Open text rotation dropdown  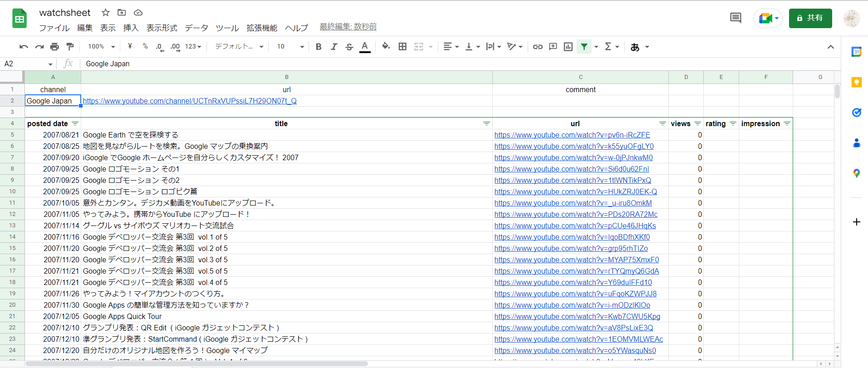(515, 47)
